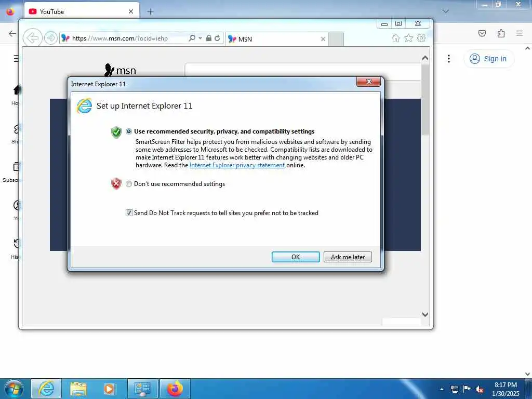Click Firefox back arrow button
Viewport: 532px width, 399px height.
coord(12,33)
